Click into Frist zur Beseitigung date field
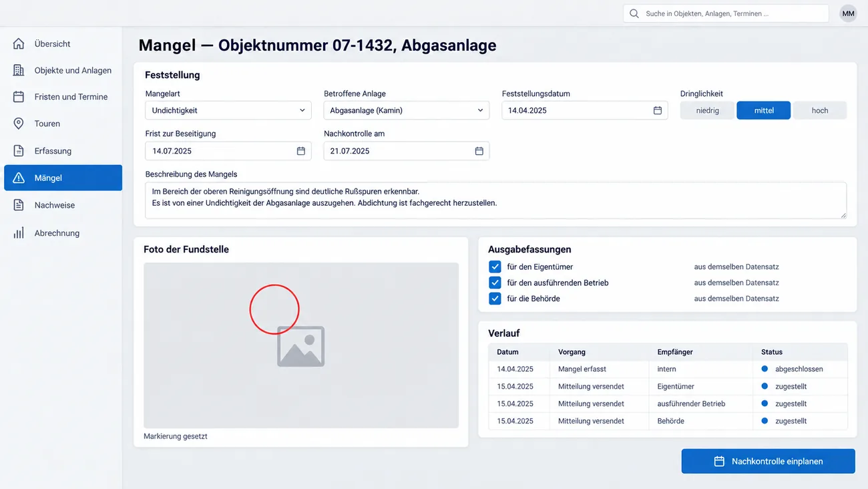The width and height of the screenshot is (868, 489). point(228,151)
